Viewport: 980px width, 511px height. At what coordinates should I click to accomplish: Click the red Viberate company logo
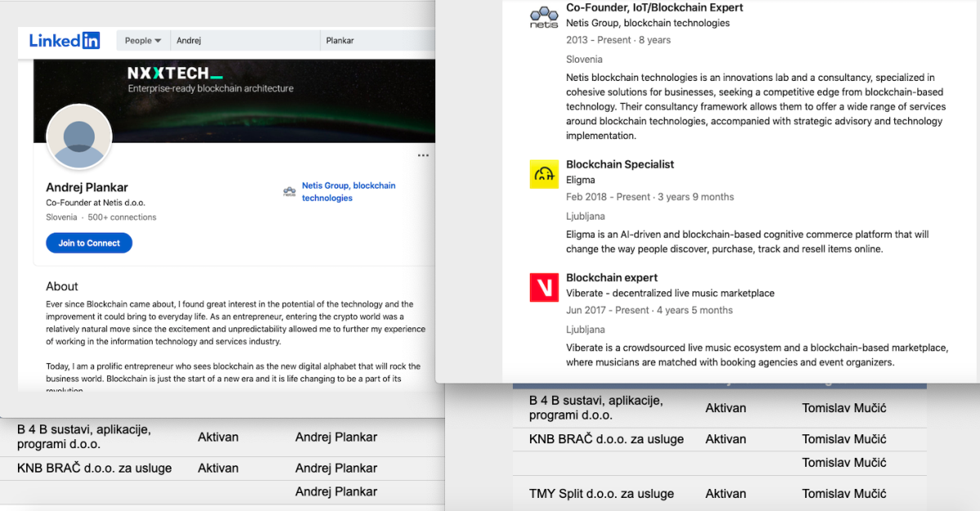click(544, 287)
